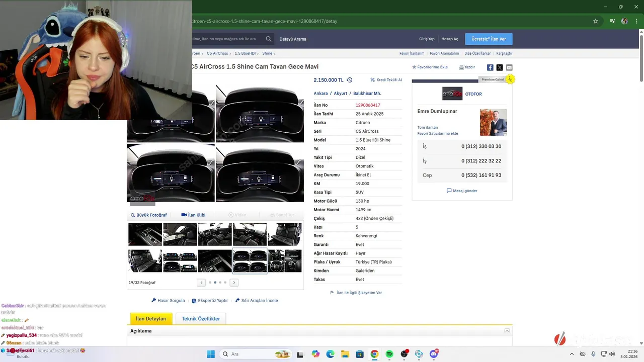Open the Karşılaştır menu item
This screenshot has width=644, height=362.
[x=504, y=53]
